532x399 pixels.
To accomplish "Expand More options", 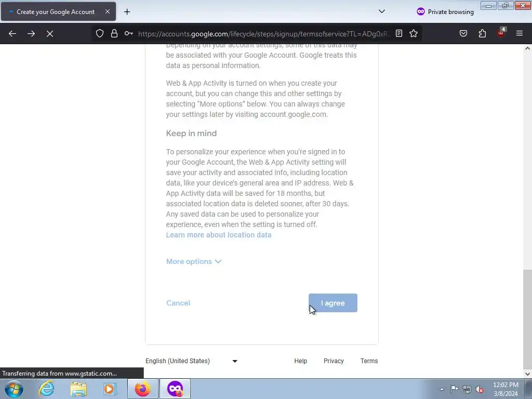I will coord(194,262).
